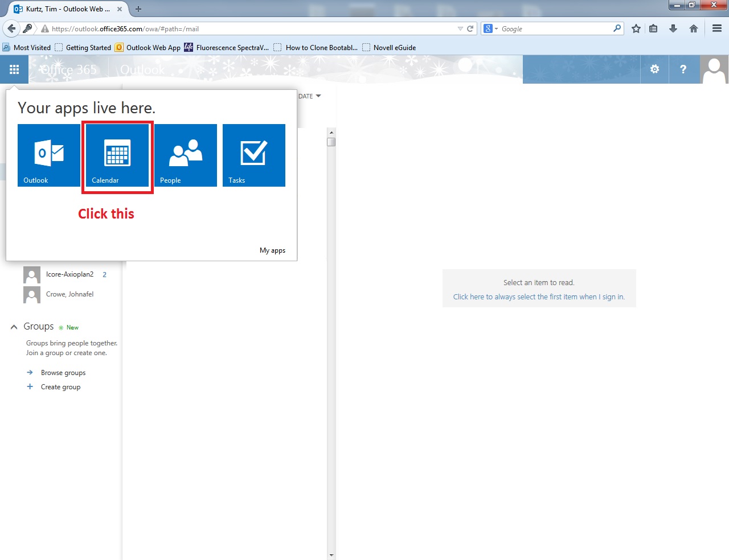729x560 pixels.
Task: Click the always select first item link
Action: tap(539, 297)
